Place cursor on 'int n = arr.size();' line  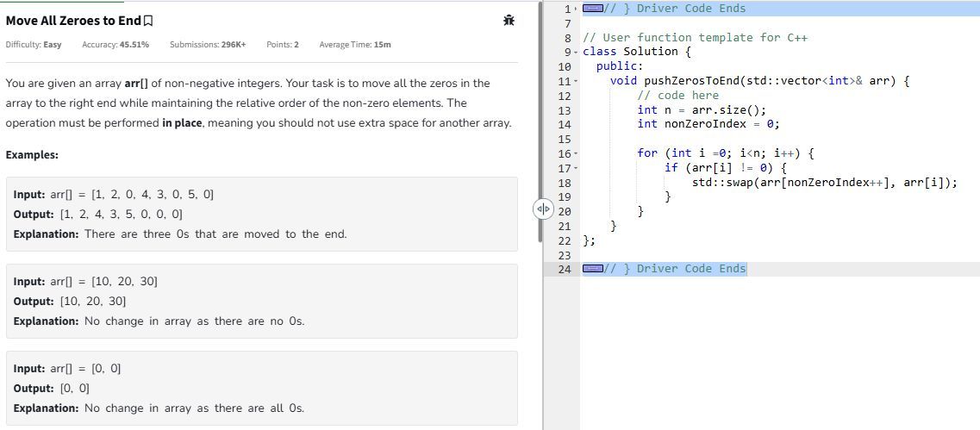pyautogui.click(x=702, y=110)
